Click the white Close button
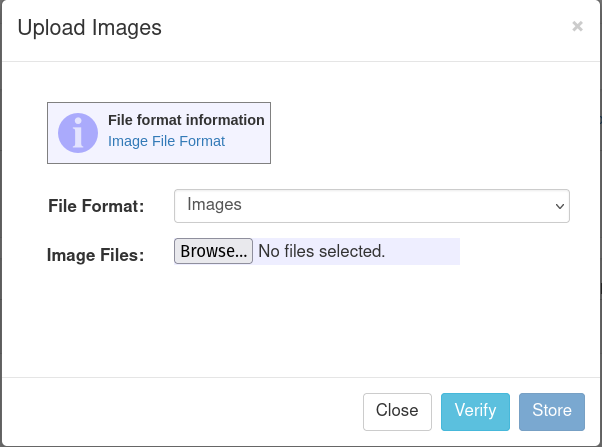 point(397,412)
